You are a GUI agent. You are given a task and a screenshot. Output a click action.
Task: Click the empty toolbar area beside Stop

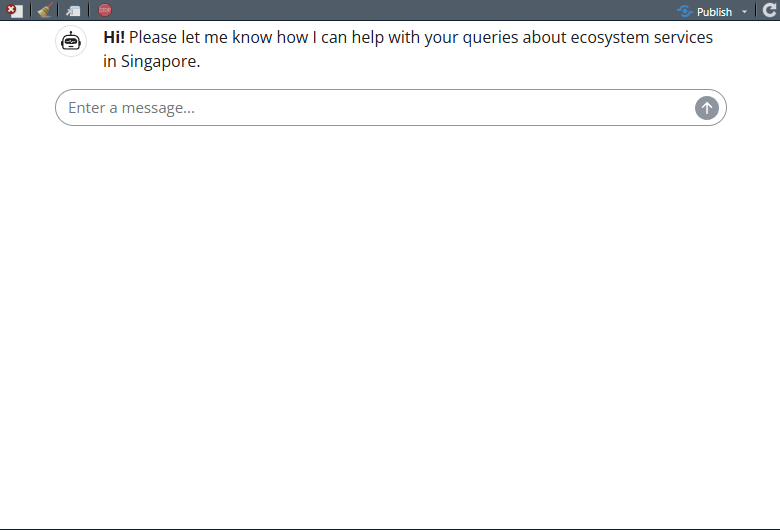[x=390, y=11]
